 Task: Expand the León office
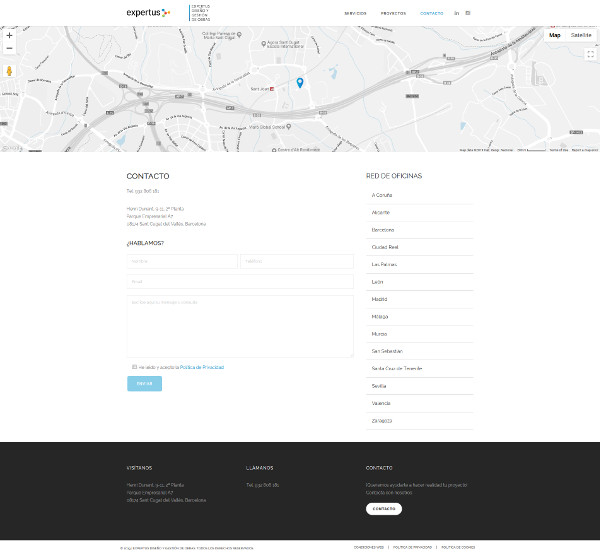tap(419, 282)
